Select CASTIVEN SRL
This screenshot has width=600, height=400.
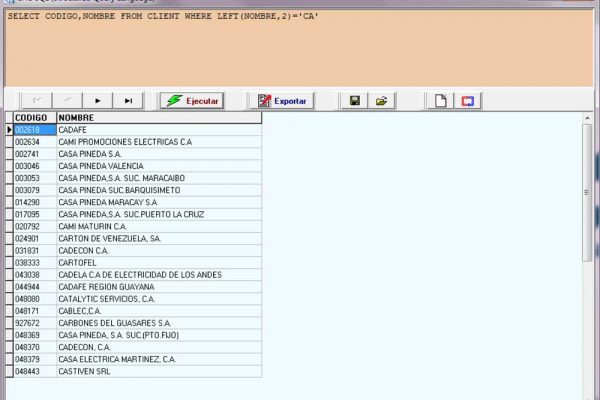click(159, 371)
